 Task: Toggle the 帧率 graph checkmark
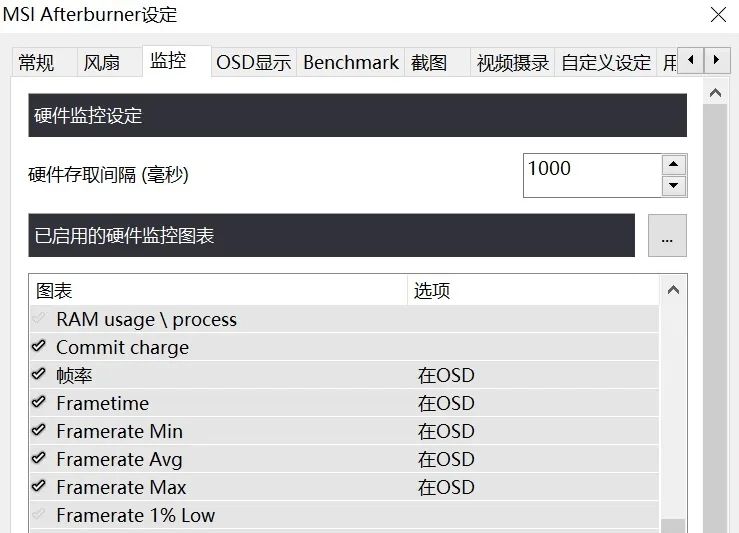(x=39, y=375)
